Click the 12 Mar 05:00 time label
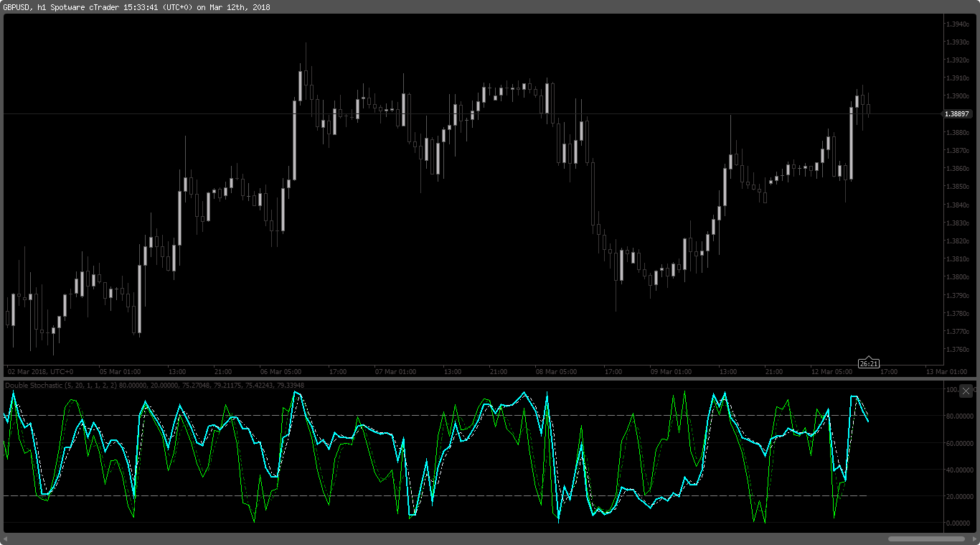Screen dimensions: 980x545 [831, 372]
